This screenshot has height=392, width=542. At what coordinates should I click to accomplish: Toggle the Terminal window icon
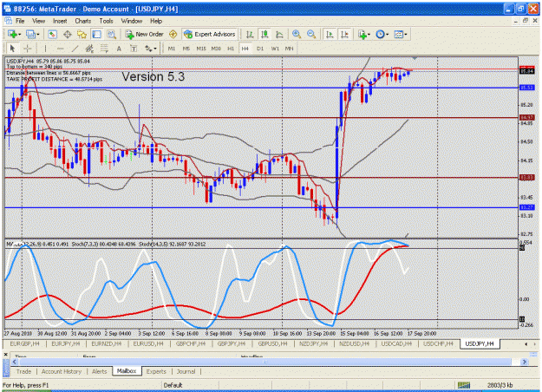(x=96, y=34)
